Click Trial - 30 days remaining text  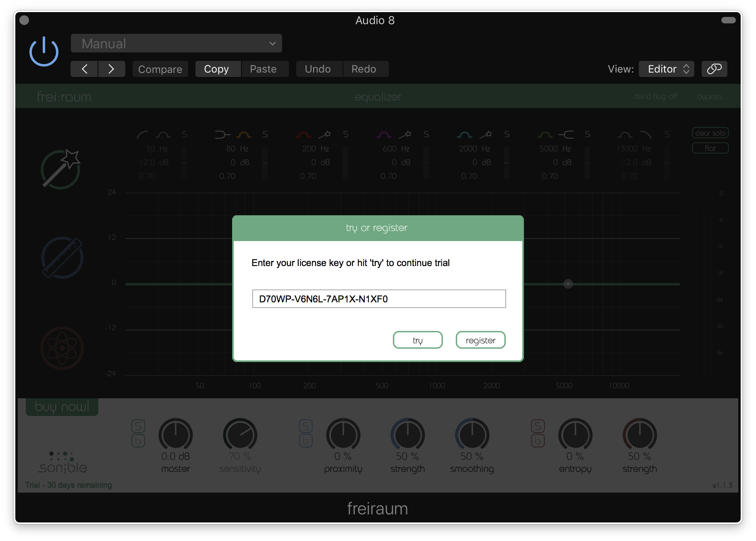click(x=69, y=485)
